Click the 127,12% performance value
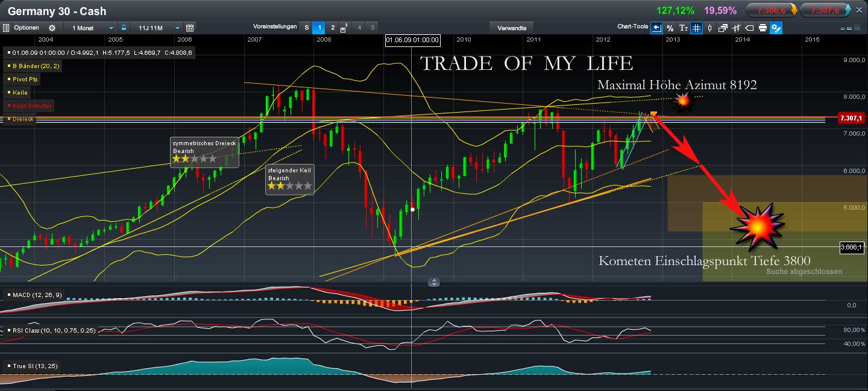Viewport: 868px width, 391px height. point(675,10)
